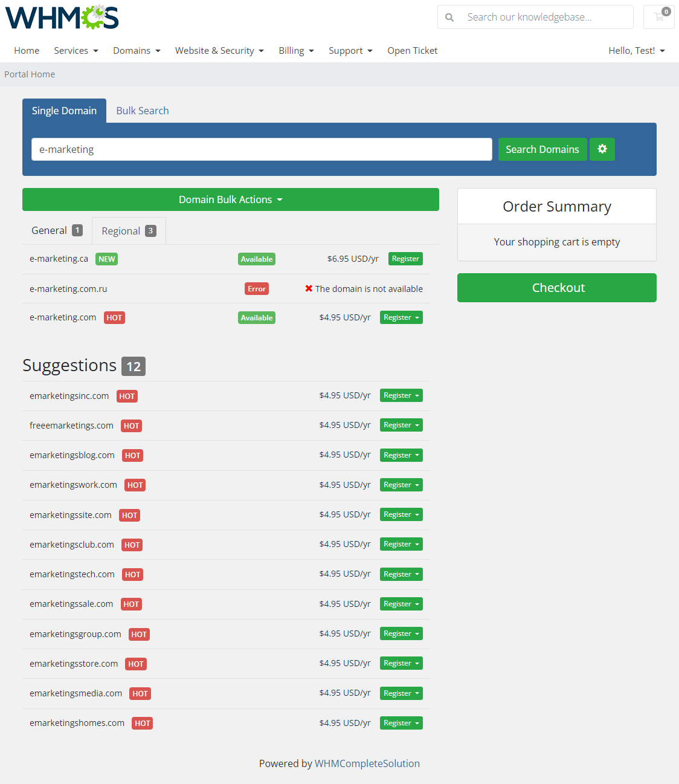The image size is (679, 784).
Task: Expand the Services menu
Action: [76, 51]
